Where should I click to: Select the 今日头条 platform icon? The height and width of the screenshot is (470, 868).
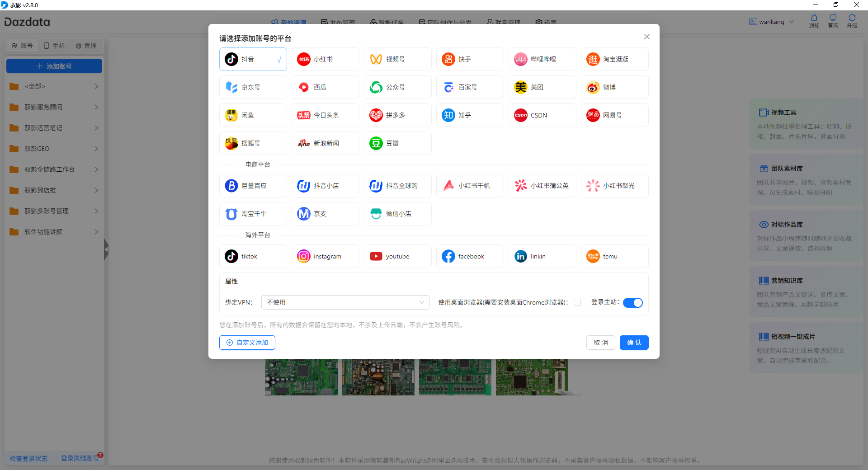[x=304, y=115]
